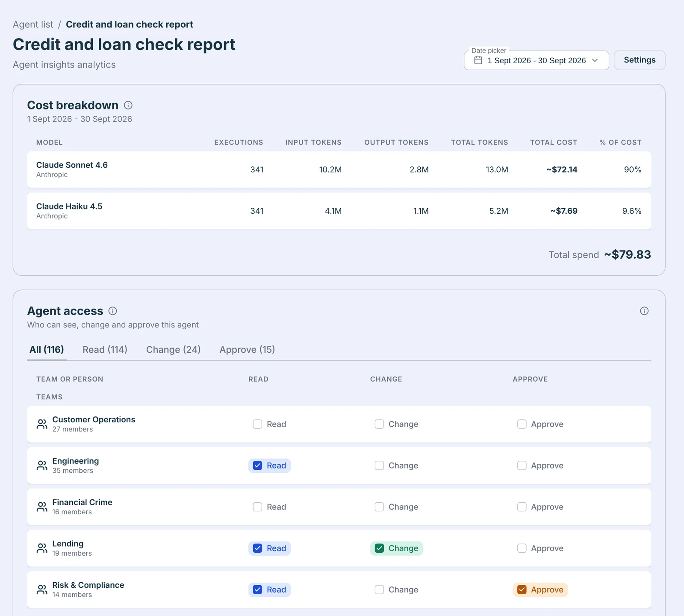Enable Change for Financial Crime

(x=379, y=507)
